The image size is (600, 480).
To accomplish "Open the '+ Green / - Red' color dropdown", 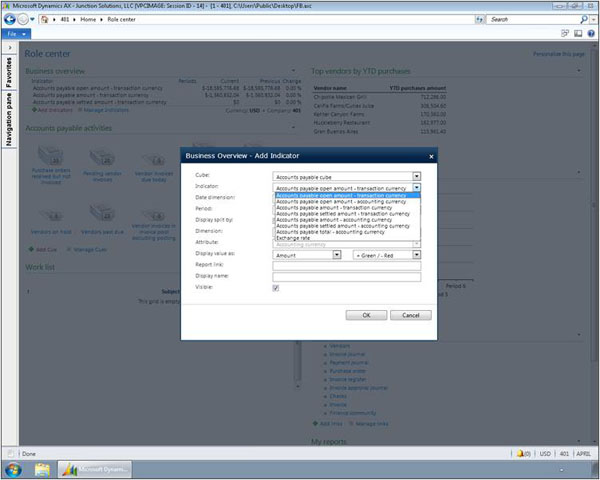I will tap(416, 255).
